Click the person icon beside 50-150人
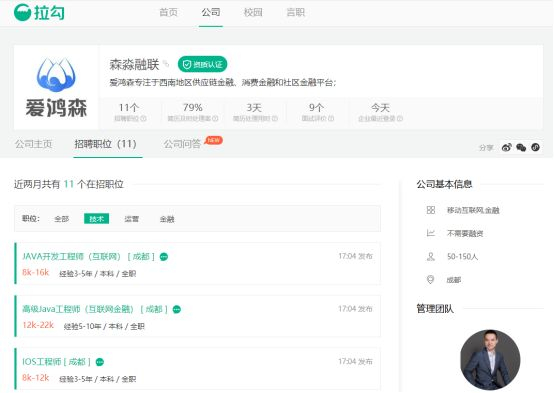The height and width of the screenshot is (393, 554). click(x=430, y=256)
